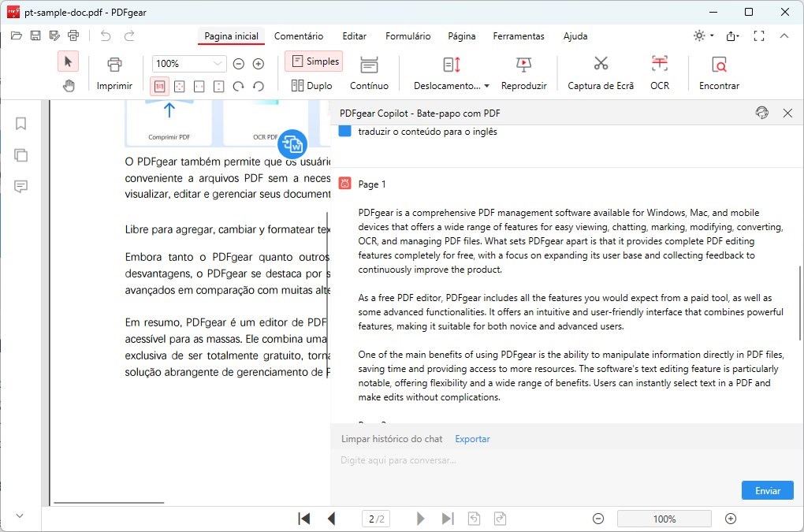Enable Contínuo scrolling mode

click(x=369, y=71)
